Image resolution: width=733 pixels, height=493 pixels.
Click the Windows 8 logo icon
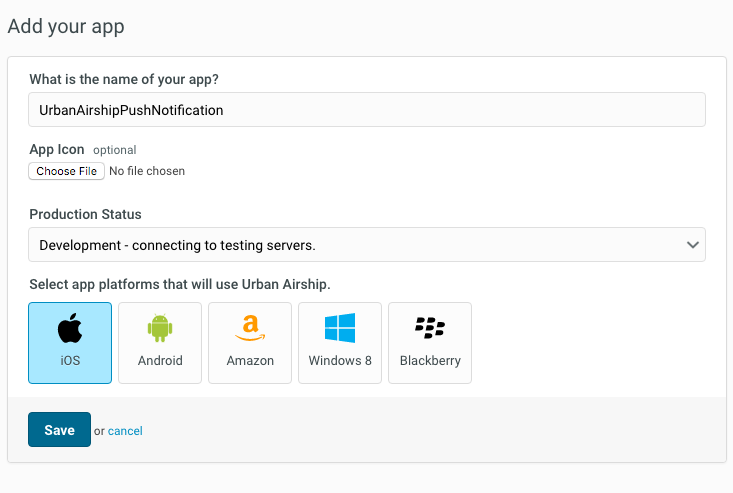[340, 328]
